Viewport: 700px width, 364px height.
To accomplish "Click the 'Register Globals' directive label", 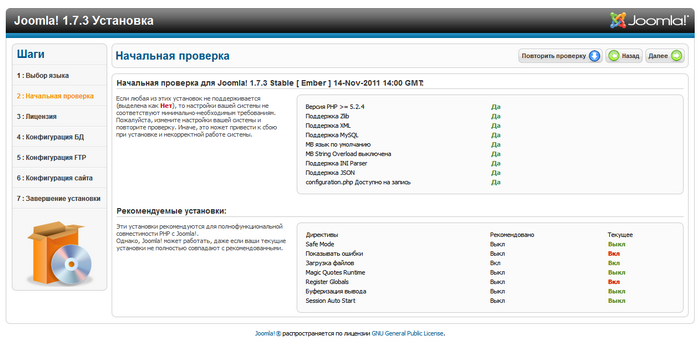I will pyautogui.click(x=327, y=282).
